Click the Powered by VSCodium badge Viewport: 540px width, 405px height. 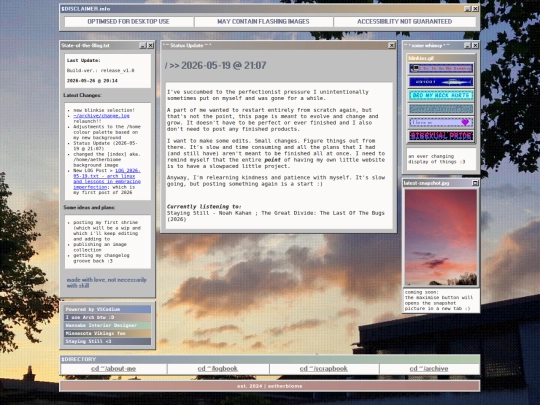(107, 309)
